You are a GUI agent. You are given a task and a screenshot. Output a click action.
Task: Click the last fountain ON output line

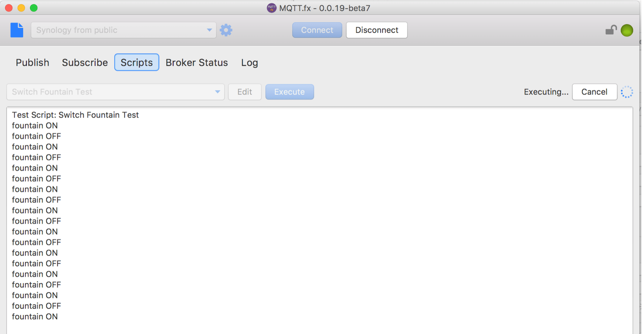(35, 317)
